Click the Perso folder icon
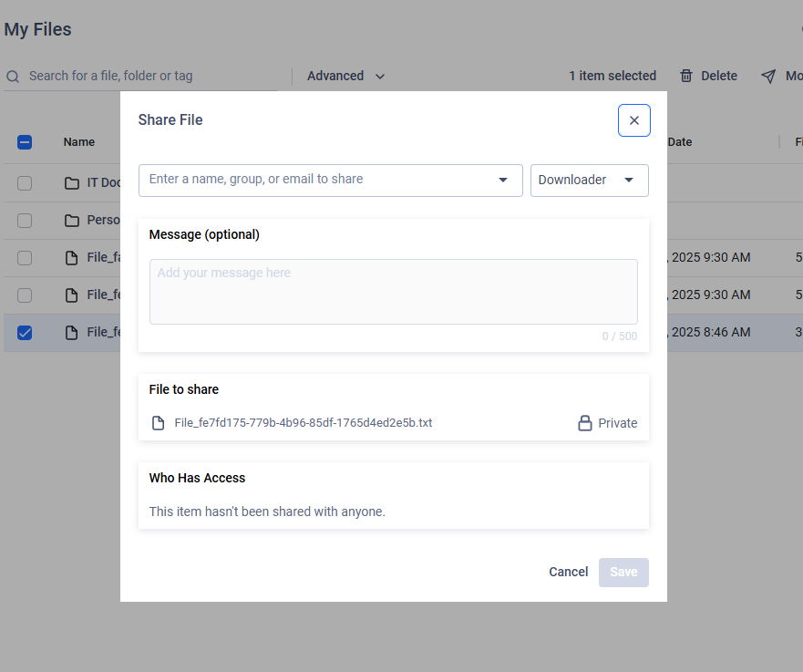The image size is (803, 672). pyautogui.click(x=72, y=221)
